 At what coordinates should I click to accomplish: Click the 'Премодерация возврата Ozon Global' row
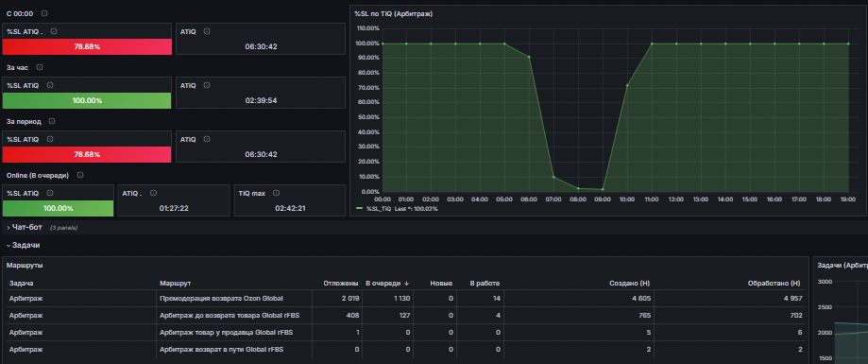(404, 298)
